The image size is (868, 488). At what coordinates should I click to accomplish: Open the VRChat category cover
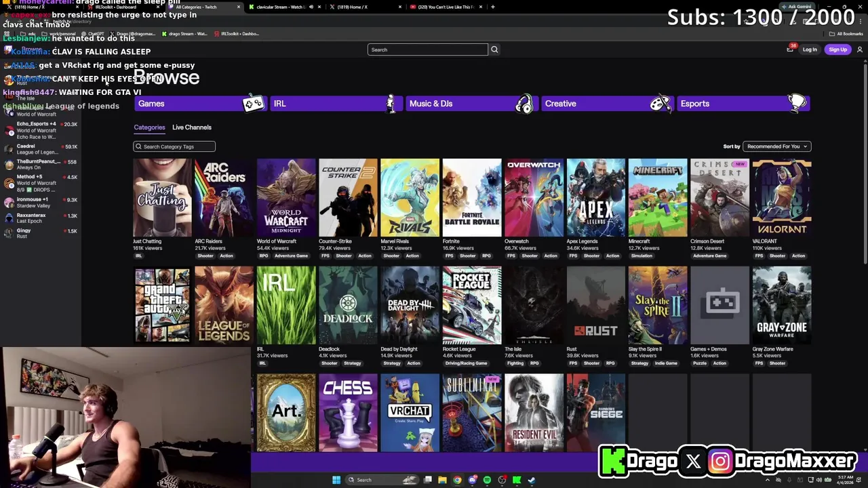point(410,413)
